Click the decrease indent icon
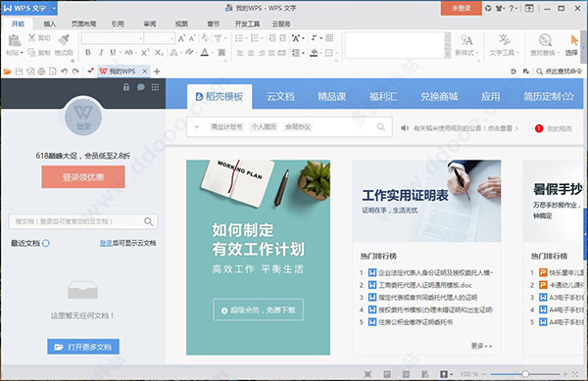 click(272, 38)
